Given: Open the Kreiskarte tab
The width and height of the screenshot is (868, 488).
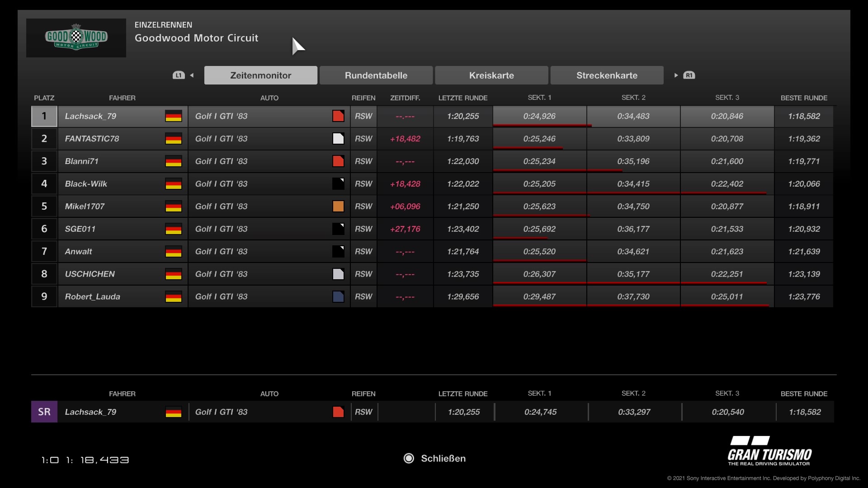Looking at the screenshot, I should coord(491,75).
